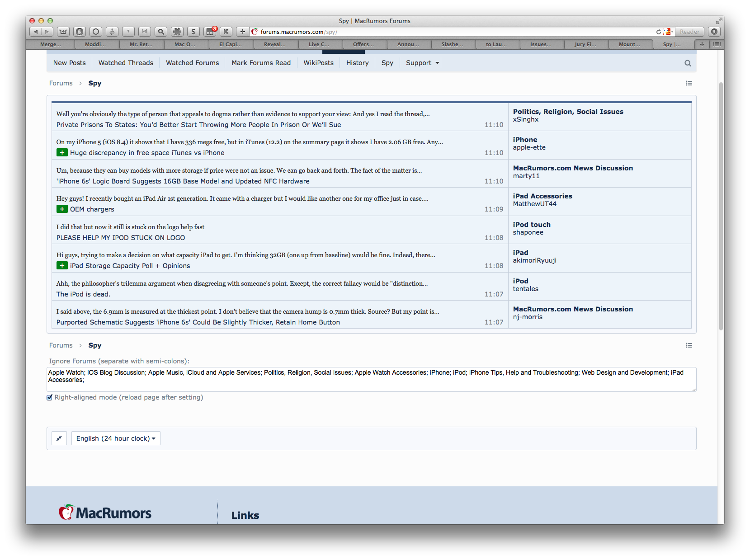
Task: Click the magnifier icon in Safari toolbar
Action: tap(161, 32)
